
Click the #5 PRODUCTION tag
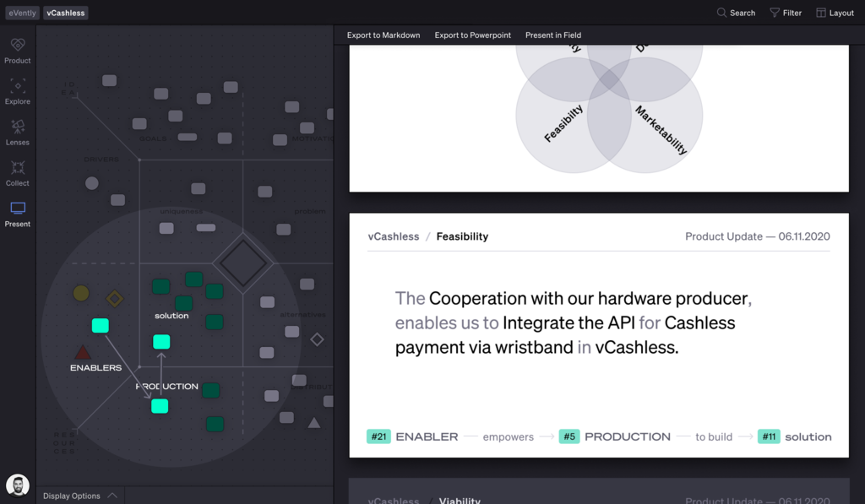[569, 436]
